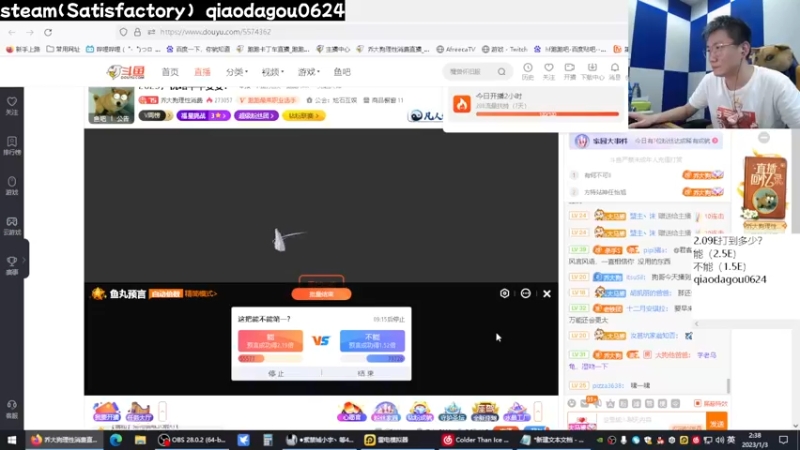Open the prediction panel more-options icon

(526, 293)
